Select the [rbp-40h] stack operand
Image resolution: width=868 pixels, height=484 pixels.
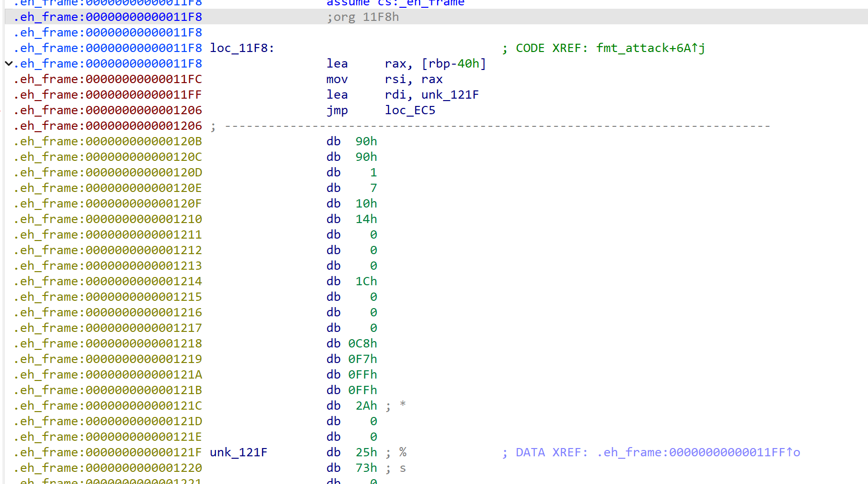click(453, 63)
